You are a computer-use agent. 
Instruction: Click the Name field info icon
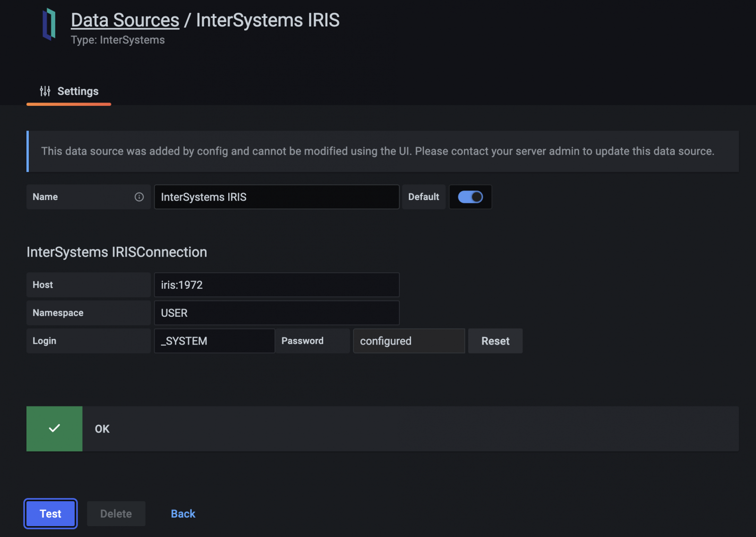[x=139, y=197]
